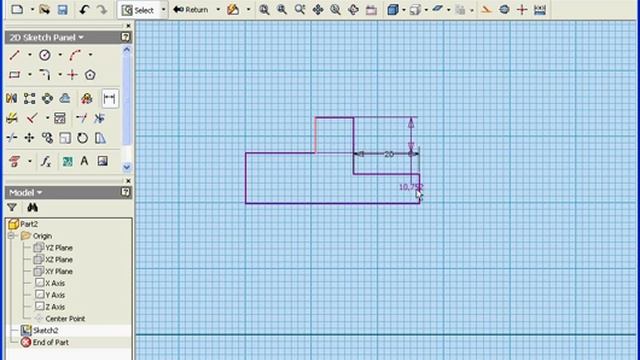This screenshot has height=360, width=640.
Task: Activate the General Dimension tool
Action: pyautogui.click(x=109, y=98)
